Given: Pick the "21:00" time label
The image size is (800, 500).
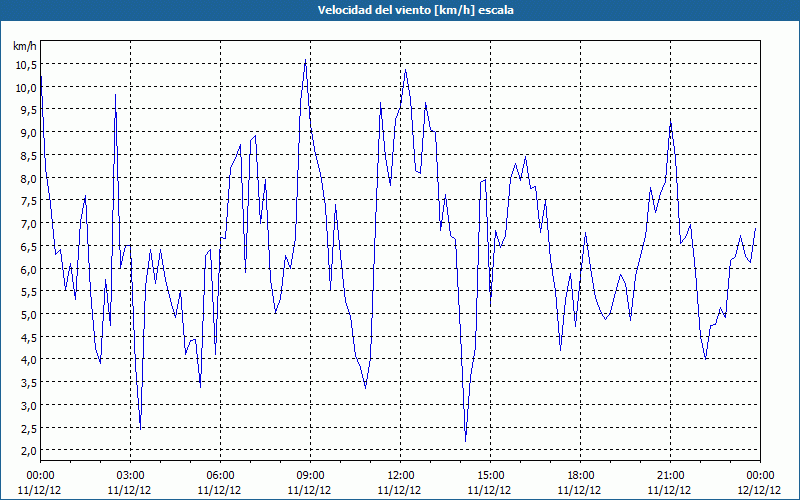Looking at the screenshot, I should [x=670, y=476].
